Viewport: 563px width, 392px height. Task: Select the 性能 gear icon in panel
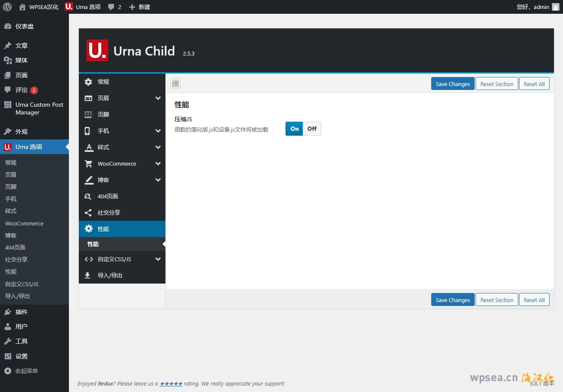tap(89, 229)
